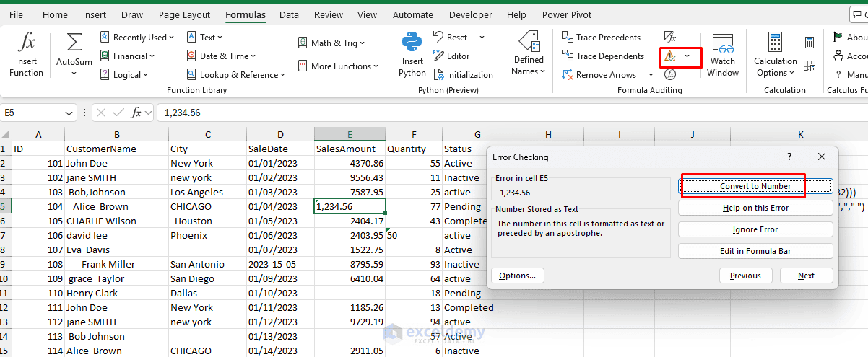Open the Math & Trig dropdown
This screenshot has height=357, width=868.
pos(331,43)
